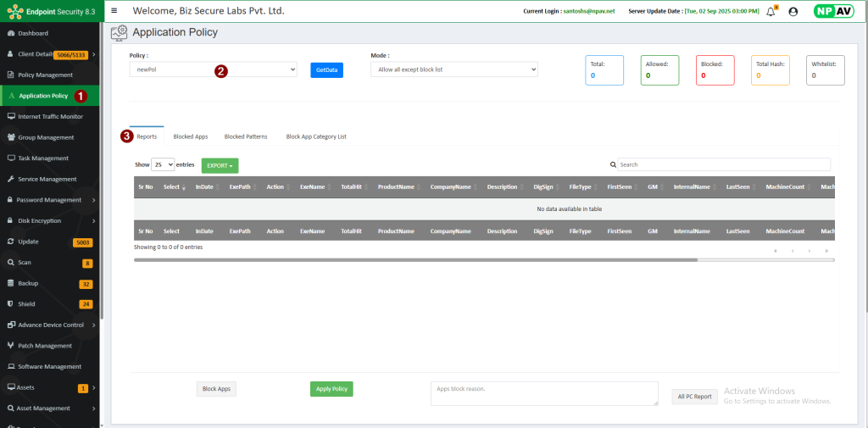Open Dashboard from sidebar

click(32, 33)
